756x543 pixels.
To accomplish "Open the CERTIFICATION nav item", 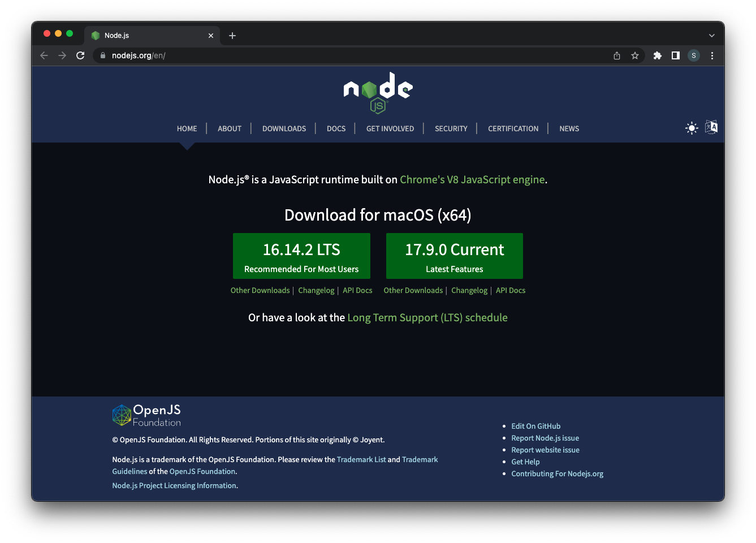I will [x=513, y=129].
